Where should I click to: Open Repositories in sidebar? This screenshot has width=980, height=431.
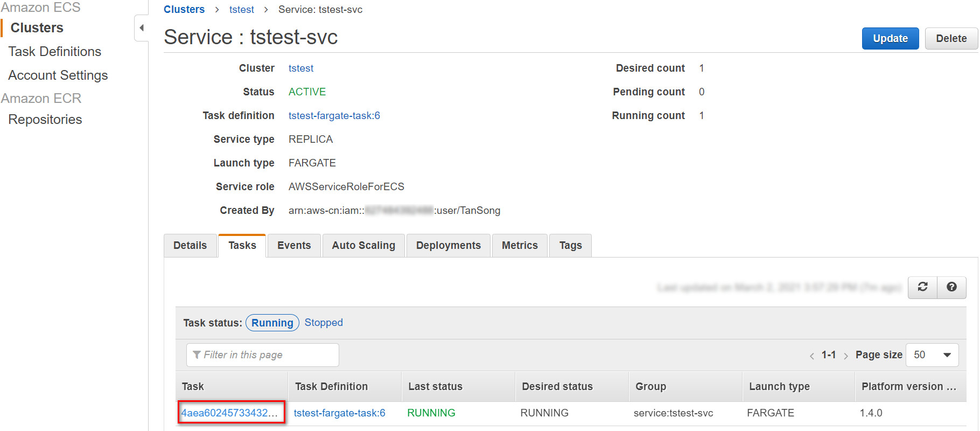coord(45,120)
